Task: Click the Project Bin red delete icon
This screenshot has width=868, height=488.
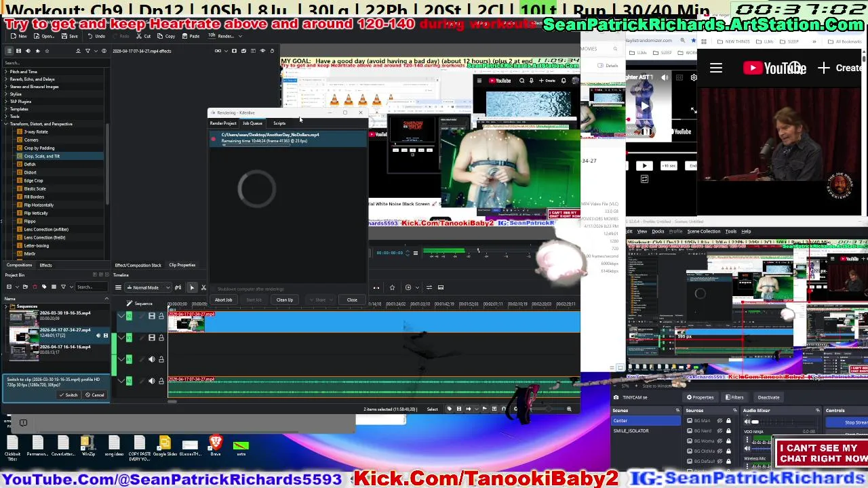Action: tap(35, 287)
